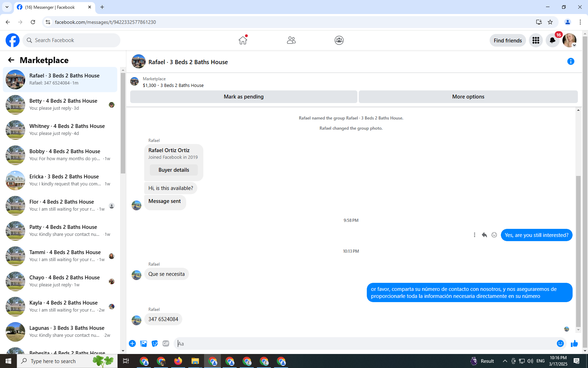Image resolution: width=588 pixels, height=368 pixels.
Task: Choose a sticker in composer
Action: coord(155,343)
